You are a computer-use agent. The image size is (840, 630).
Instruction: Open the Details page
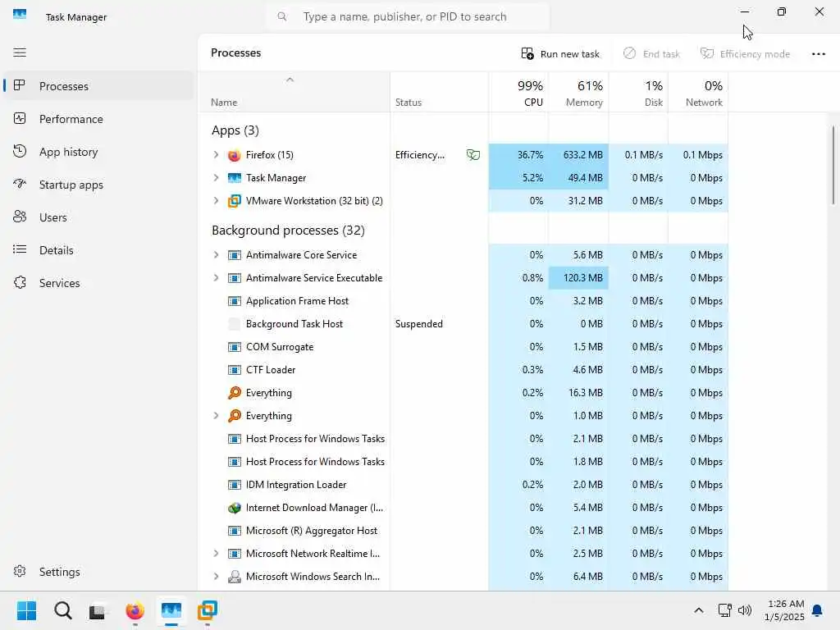pos(98,250)
